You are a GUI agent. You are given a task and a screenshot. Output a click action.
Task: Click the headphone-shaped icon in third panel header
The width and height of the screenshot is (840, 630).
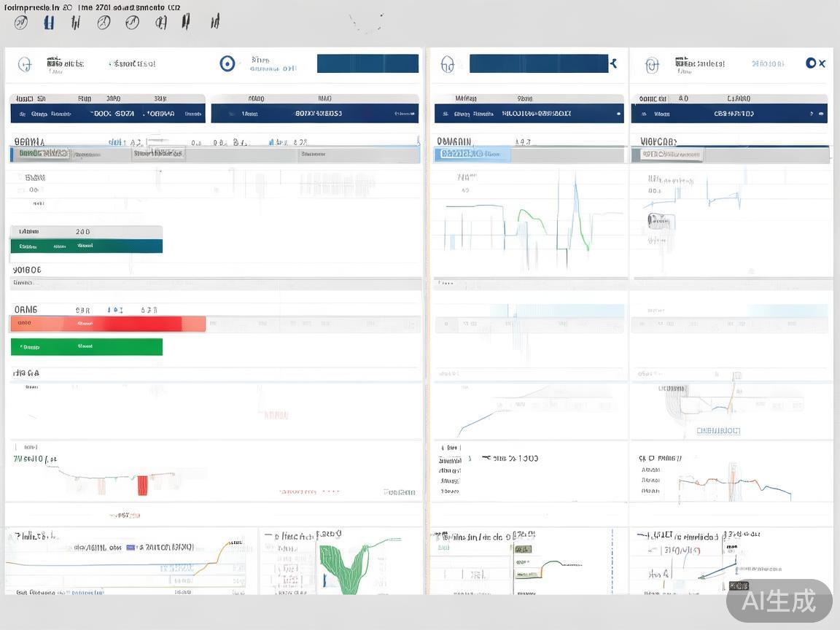[448, 65]
